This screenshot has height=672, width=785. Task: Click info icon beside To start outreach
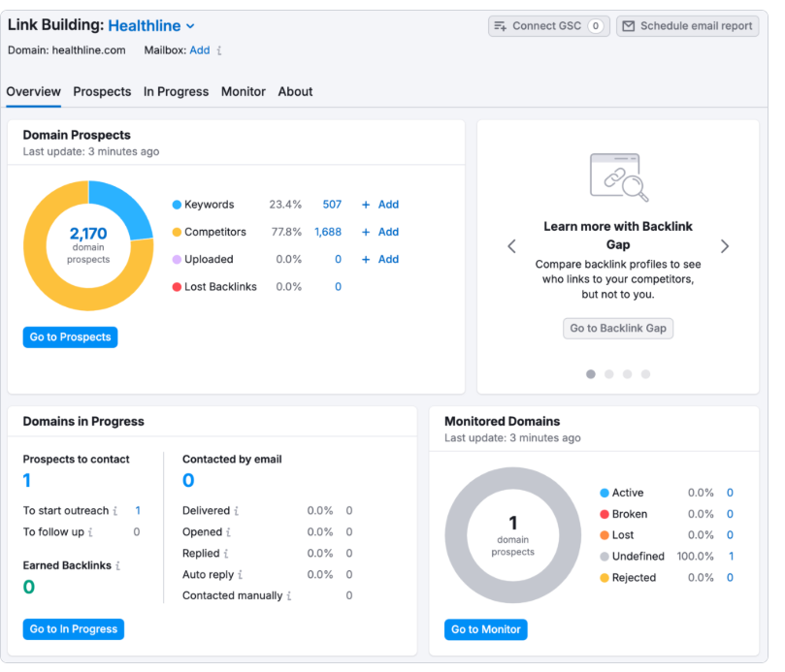pos(115,511)
